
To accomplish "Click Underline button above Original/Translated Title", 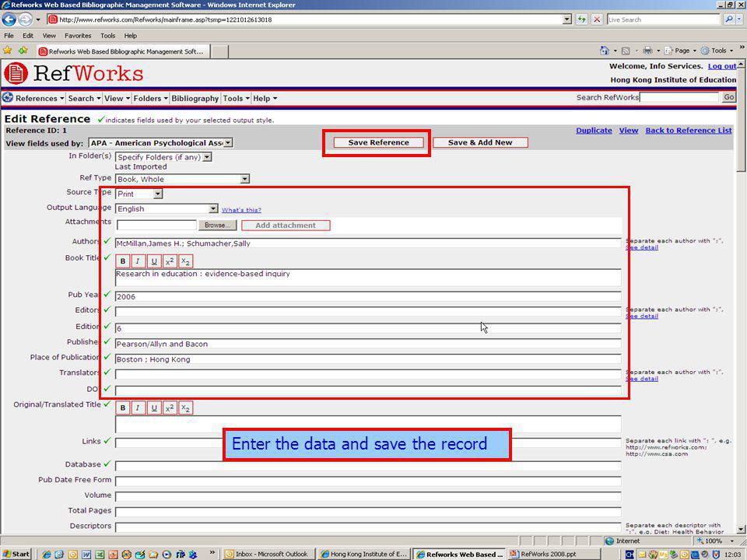I will point(154,408).
